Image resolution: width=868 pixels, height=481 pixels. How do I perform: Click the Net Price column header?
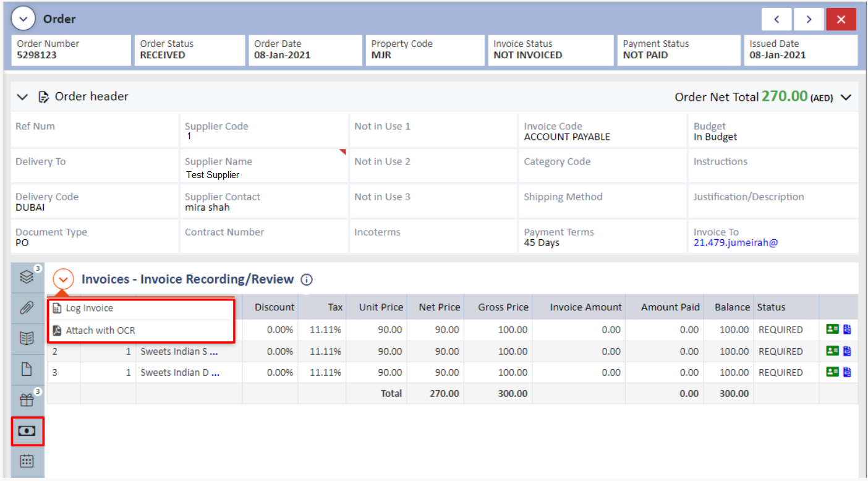(435, 307)
